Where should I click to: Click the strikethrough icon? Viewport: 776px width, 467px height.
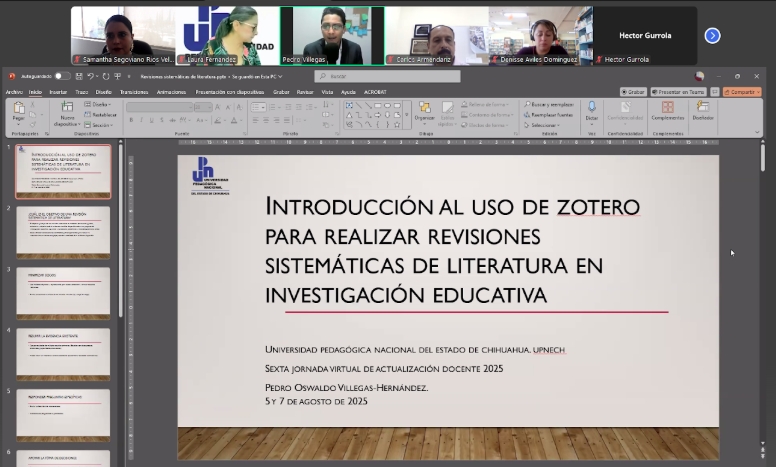tap(172, 120)
